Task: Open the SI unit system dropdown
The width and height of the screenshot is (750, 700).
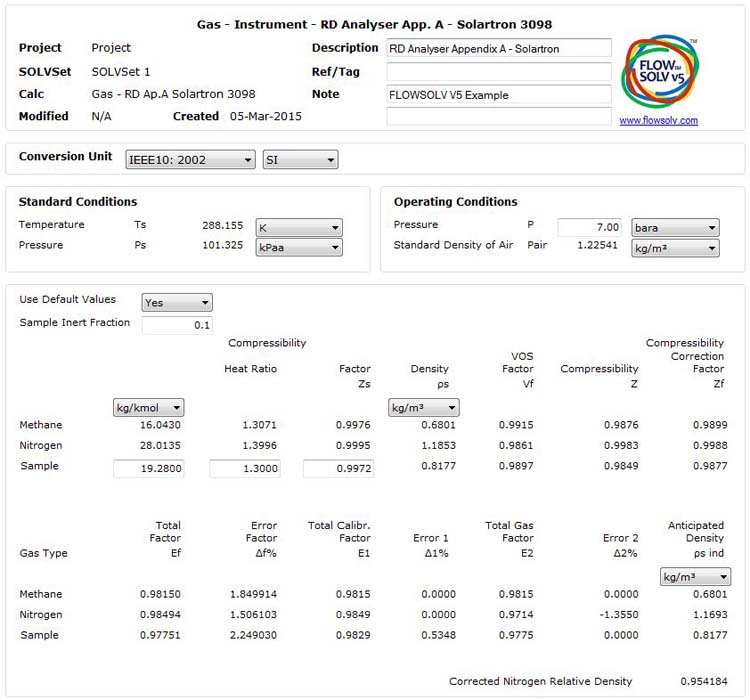Action: [x=300, y=160]
